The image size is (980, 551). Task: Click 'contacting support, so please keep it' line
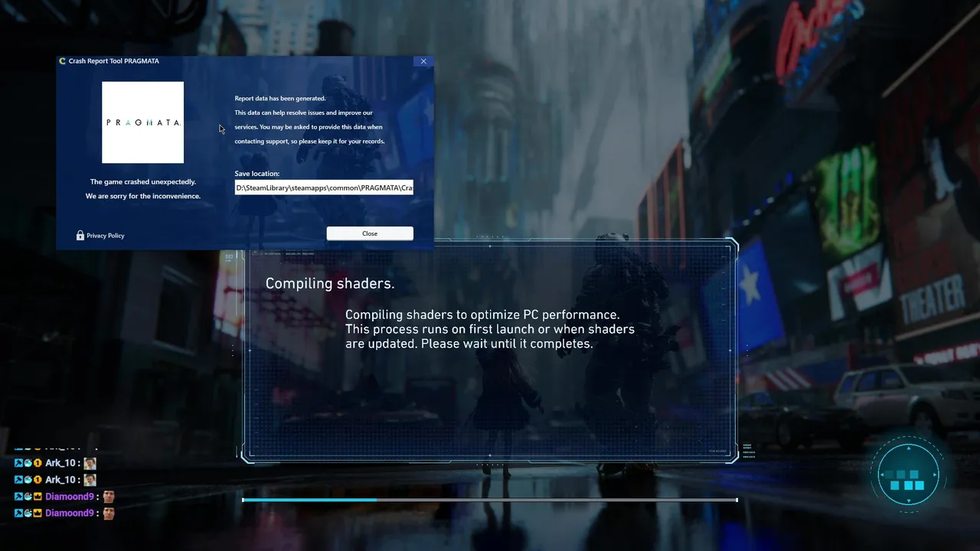click(309, 142)
